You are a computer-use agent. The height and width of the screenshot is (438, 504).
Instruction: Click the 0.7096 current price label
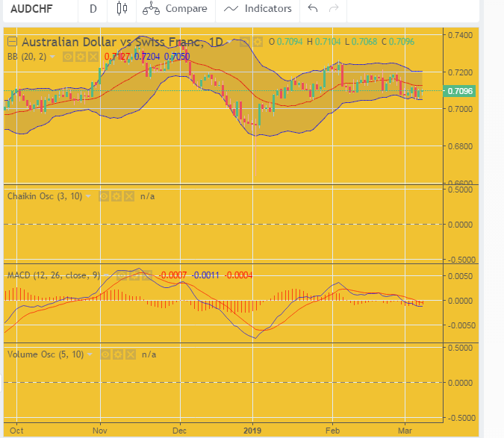[x=458, y=91]
